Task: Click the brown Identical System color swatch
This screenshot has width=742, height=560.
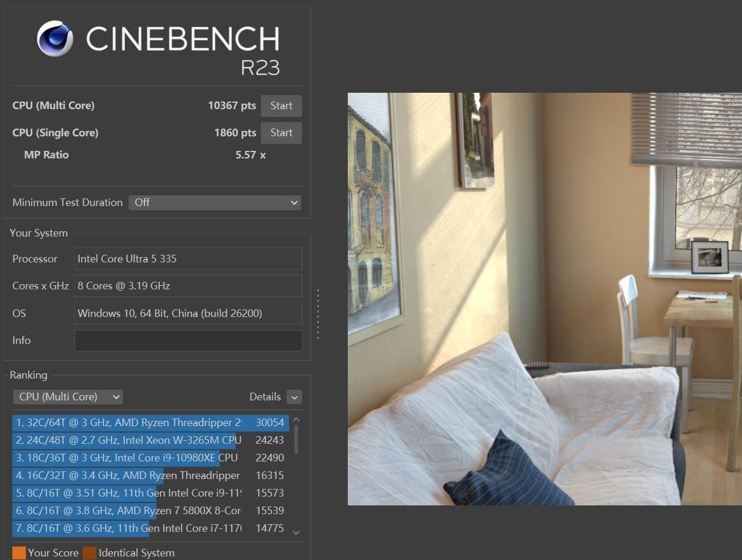Action: (89, 553)
